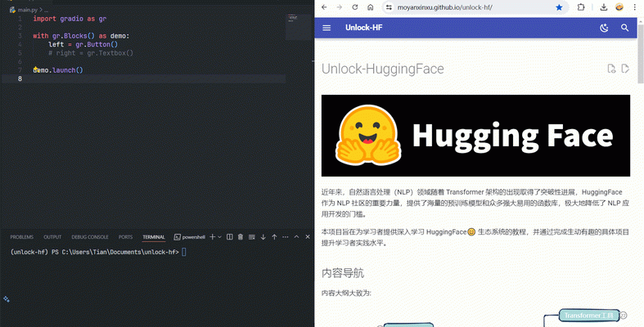Image resolution: width=644 pixels, height=327 pixels.
Task: Reload the Unlock-HF page
Action: [x=355, y=7]
